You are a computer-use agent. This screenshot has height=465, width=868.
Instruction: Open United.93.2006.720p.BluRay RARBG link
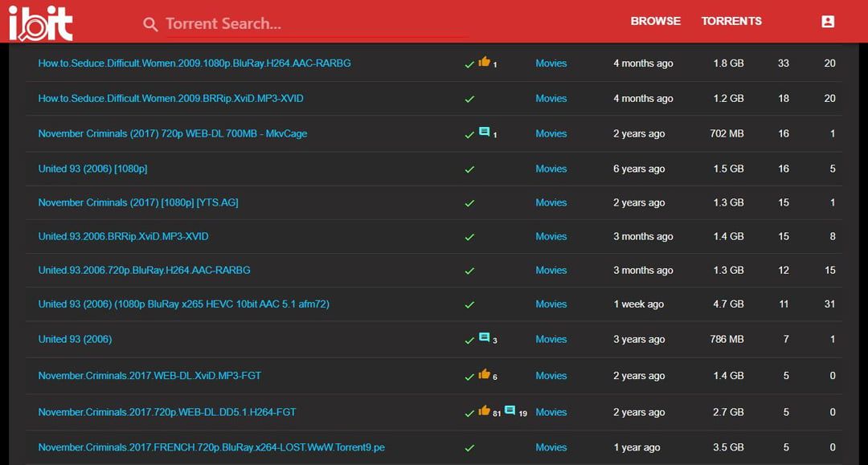click(x=144, y=270)
